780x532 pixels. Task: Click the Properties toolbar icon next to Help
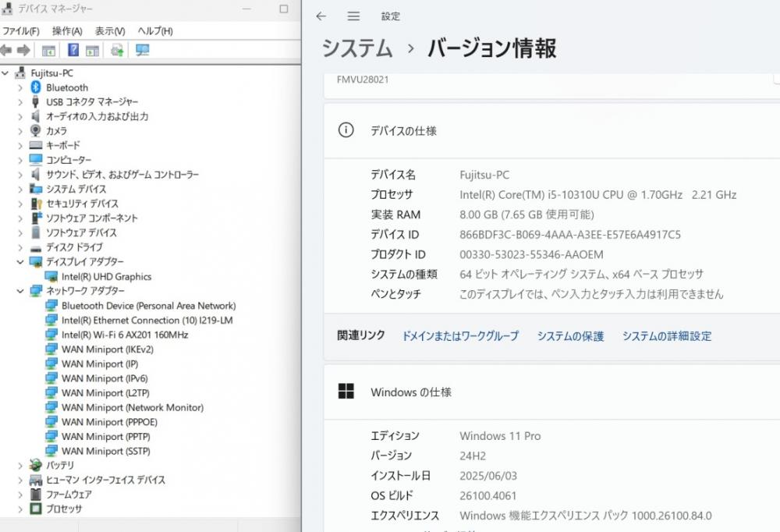(x=93, y=50)
